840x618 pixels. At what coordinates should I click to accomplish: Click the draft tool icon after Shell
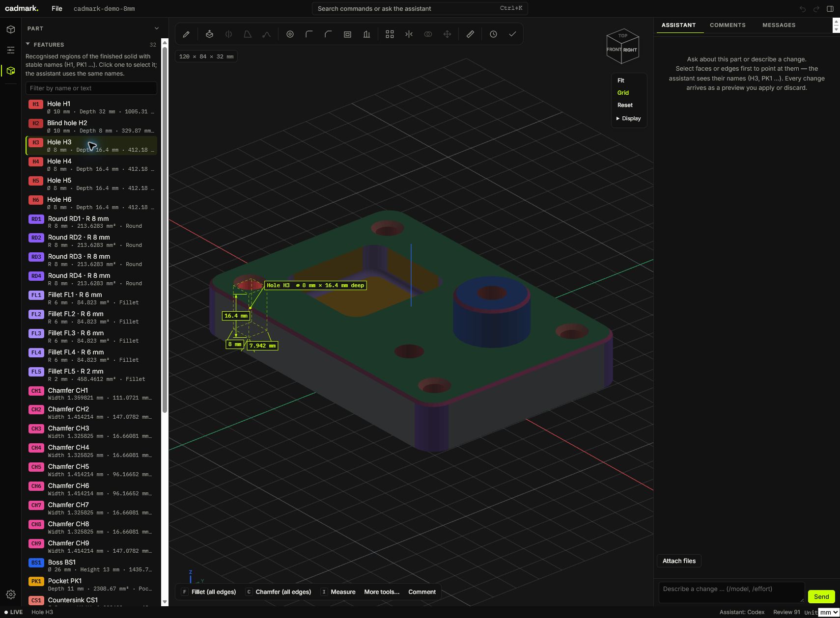366,34
